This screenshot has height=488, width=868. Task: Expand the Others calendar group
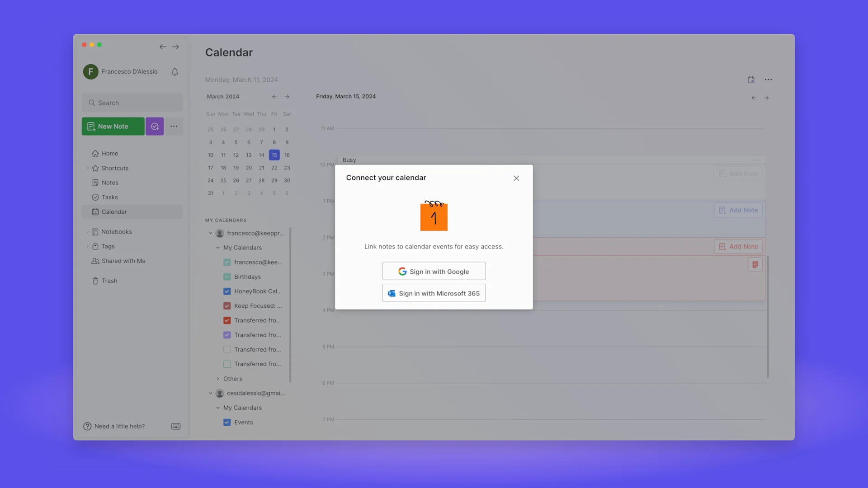[218, 379]
